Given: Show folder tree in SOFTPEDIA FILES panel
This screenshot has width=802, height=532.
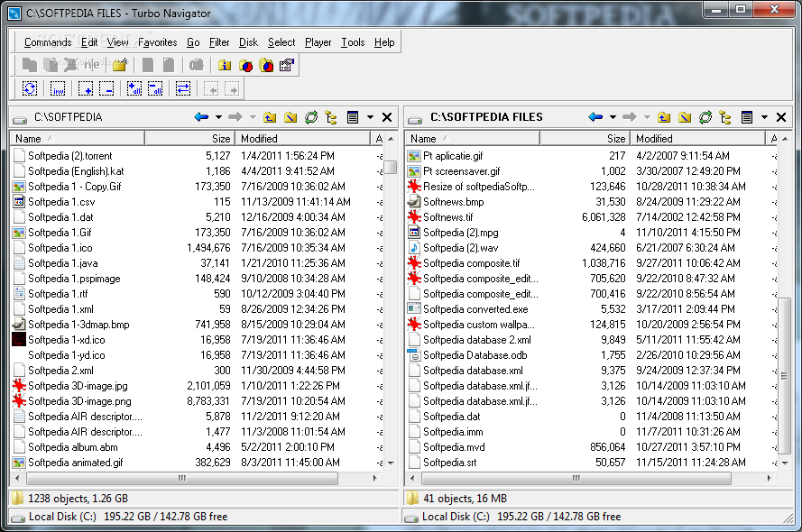Looking at the screenshot, I should (x=725, y=117).
